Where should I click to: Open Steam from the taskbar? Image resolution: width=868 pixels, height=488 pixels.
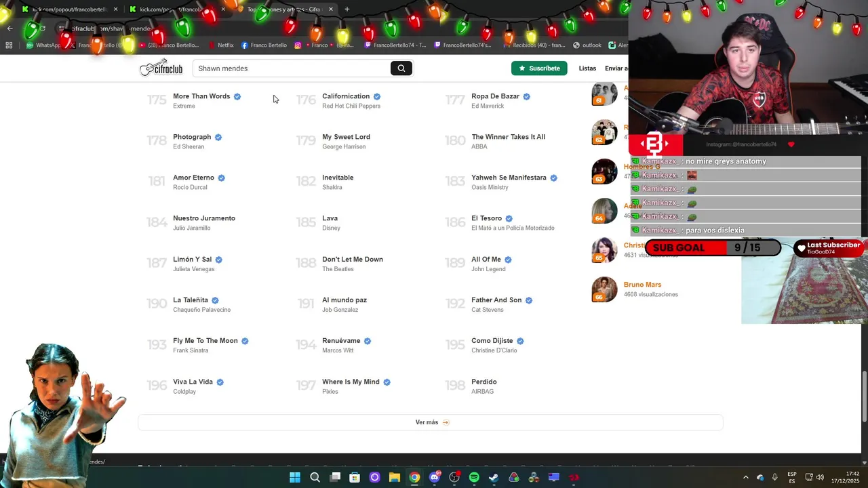coord(494,477)
